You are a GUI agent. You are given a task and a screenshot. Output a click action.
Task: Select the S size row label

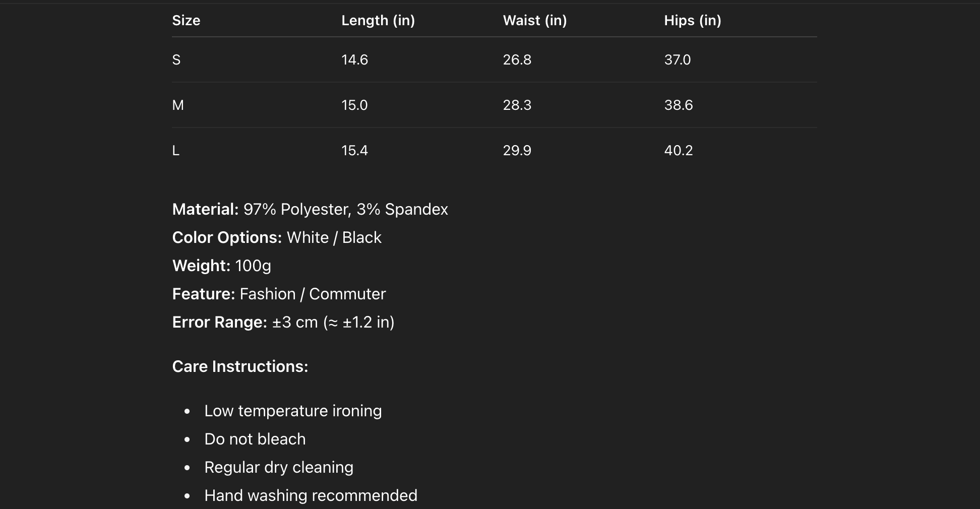tap(176, 60)
